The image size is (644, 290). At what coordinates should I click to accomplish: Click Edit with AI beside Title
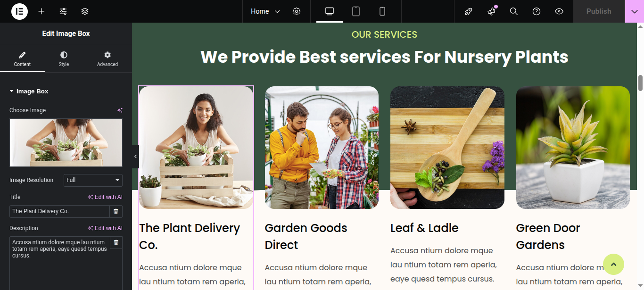pos(105,197)
